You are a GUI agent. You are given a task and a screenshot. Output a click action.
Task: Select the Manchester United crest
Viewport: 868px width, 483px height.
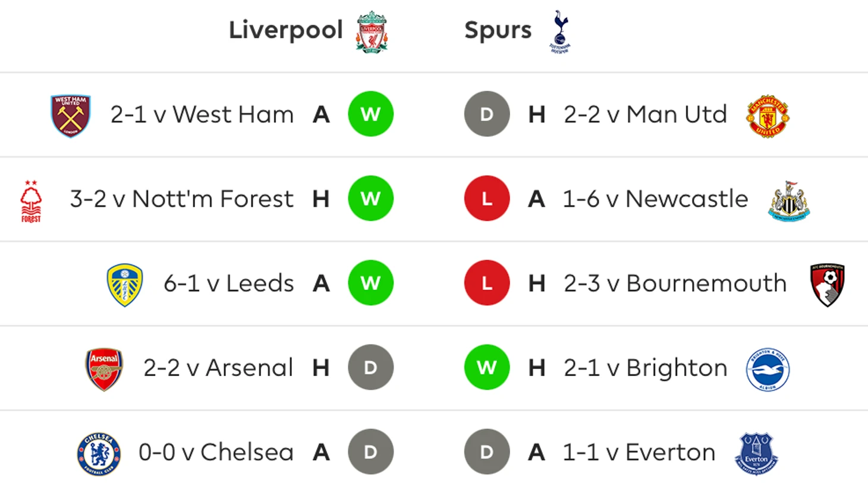(x=768, y=116)
